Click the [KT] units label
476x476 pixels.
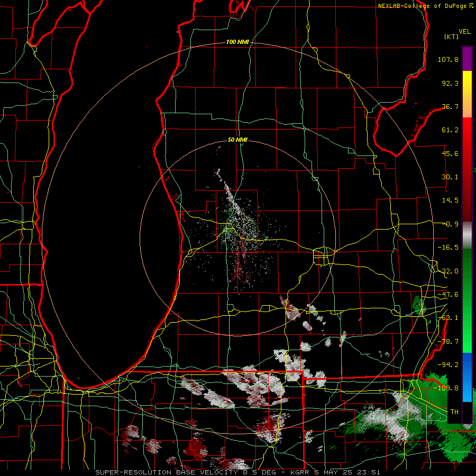[452, 36]
